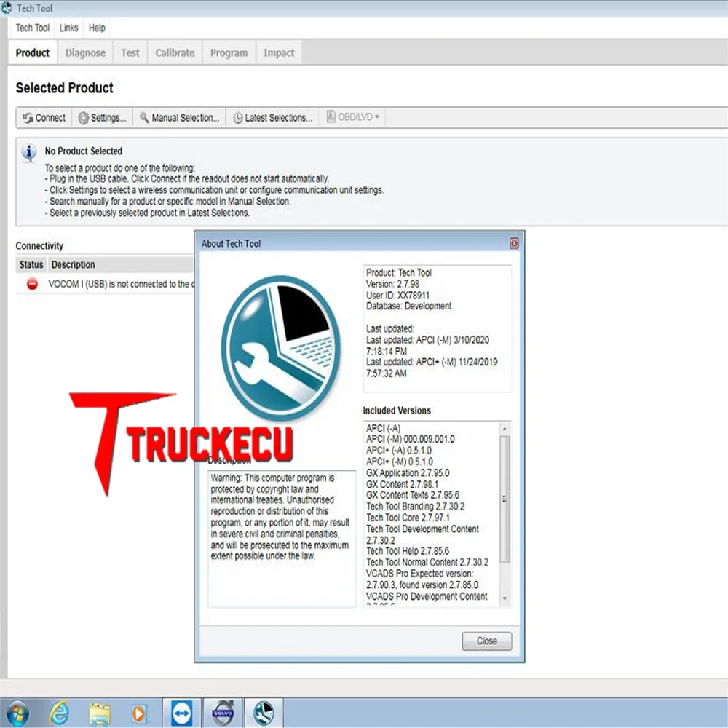This screenshot has width=728, height=728.
Task: Click the Description column header
Action: [x=120, y=265]
